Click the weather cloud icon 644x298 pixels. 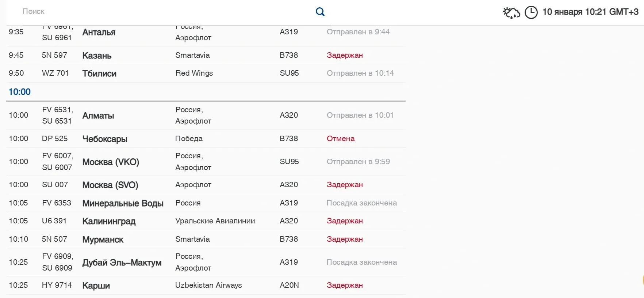click(x=511, y=12)
